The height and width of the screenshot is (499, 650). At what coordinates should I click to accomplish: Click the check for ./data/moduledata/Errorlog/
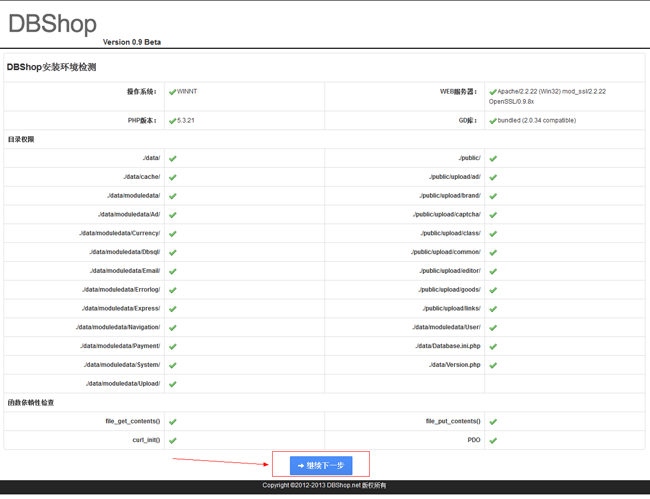pos(172,290)
